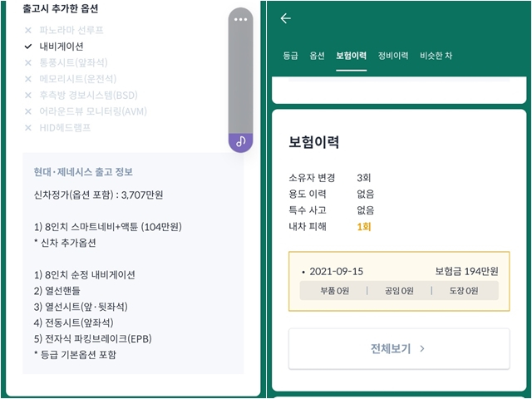Open the three-dots floating menu
This screenshot has width=532, height=399.
coord(240,20)
